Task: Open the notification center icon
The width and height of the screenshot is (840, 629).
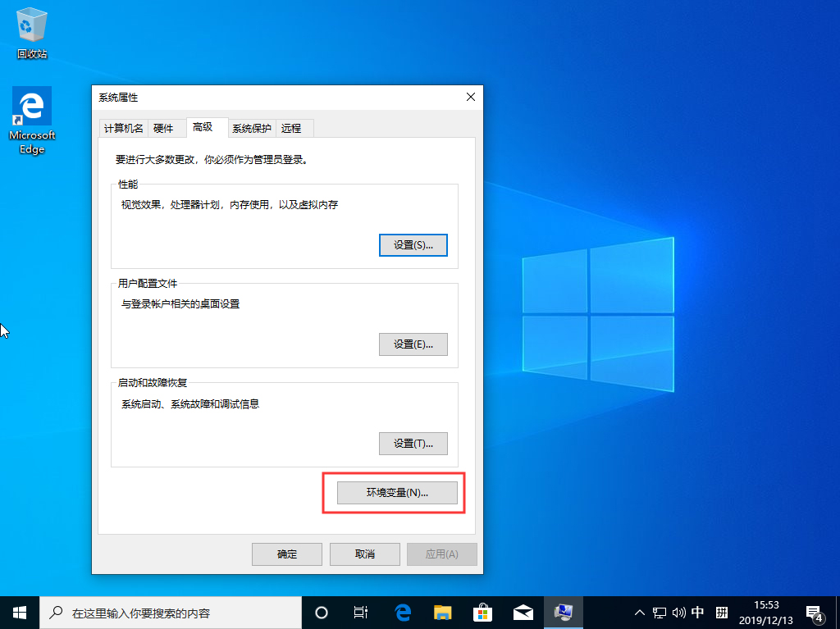Action: click(x=815, y=612)
